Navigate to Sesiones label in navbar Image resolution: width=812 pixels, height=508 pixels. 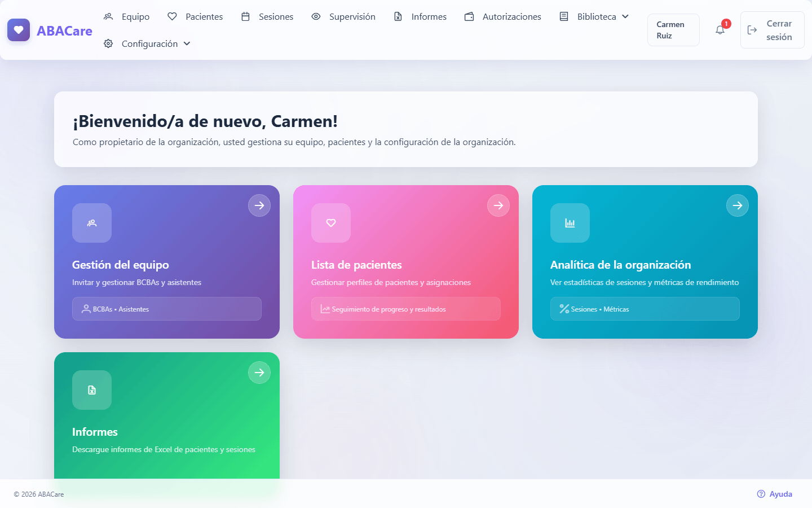(276, 17)
